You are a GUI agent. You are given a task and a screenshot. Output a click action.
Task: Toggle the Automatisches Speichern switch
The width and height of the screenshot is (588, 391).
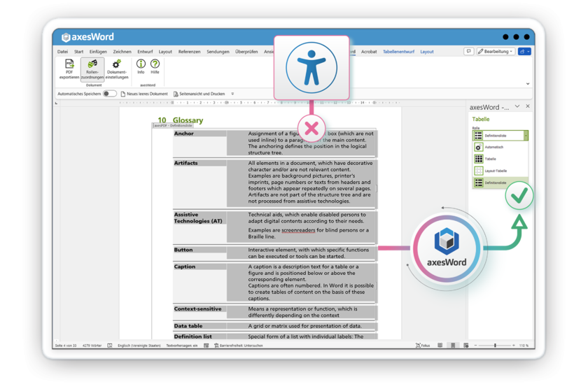pyautogui.click(x=110, y=94)
